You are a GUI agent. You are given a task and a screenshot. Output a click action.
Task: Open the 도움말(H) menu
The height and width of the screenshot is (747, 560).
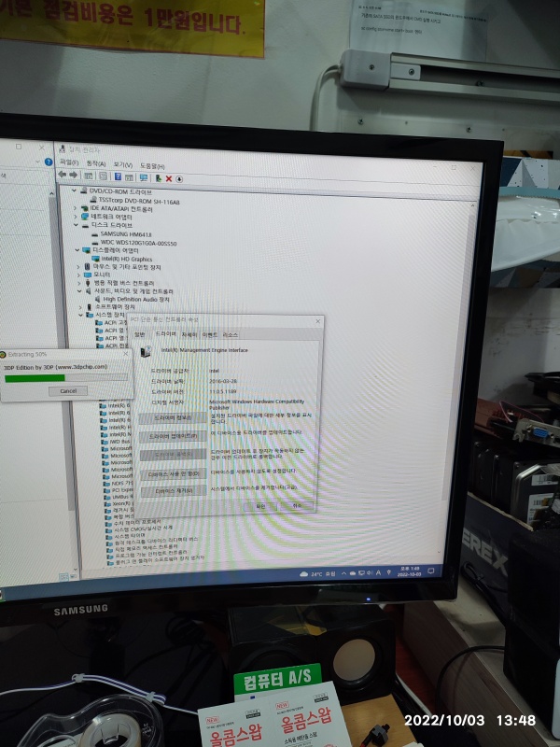tap(152, 166)
